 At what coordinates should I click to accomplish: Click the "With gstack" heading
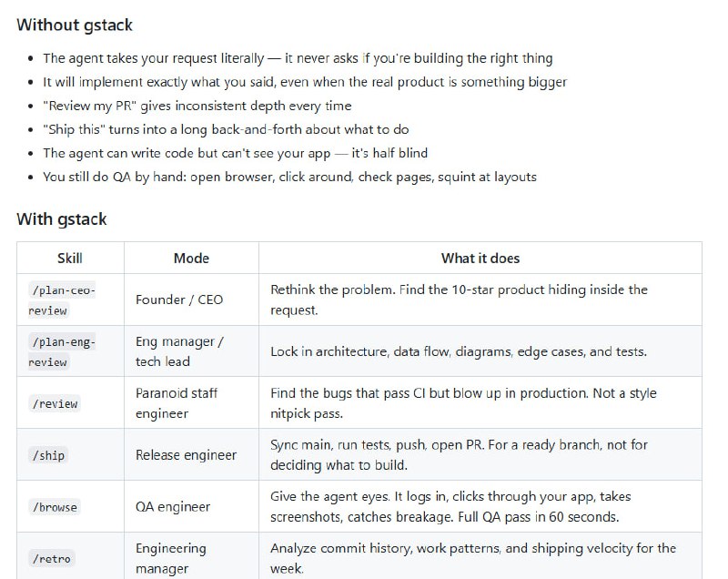point(62,219)
